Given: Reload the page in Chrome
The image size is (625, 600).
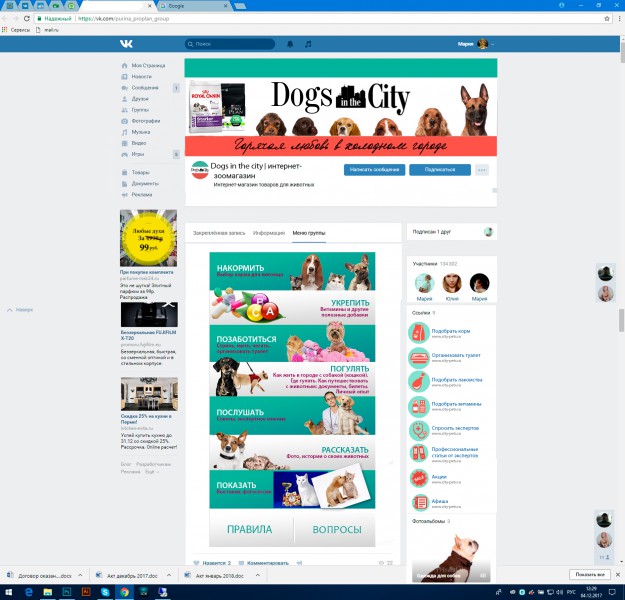Looking at the screenshot, I should click(27, 18).
